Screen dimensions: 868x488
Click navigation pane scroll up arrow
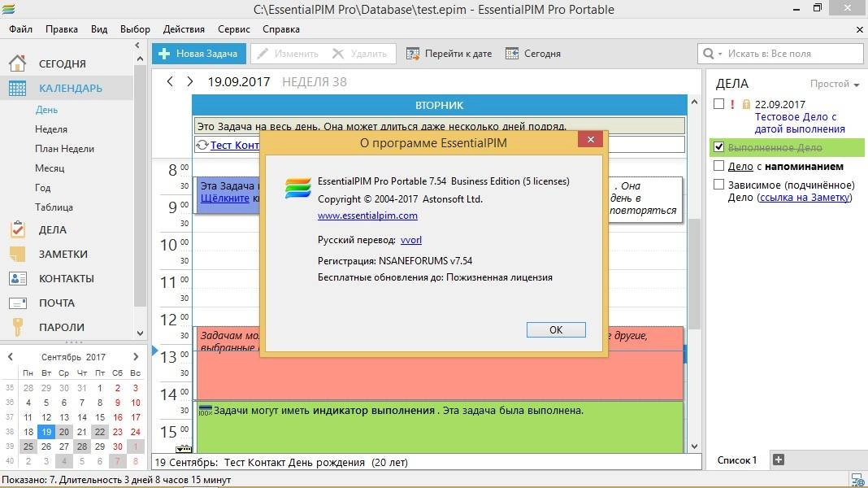[140, 59]
